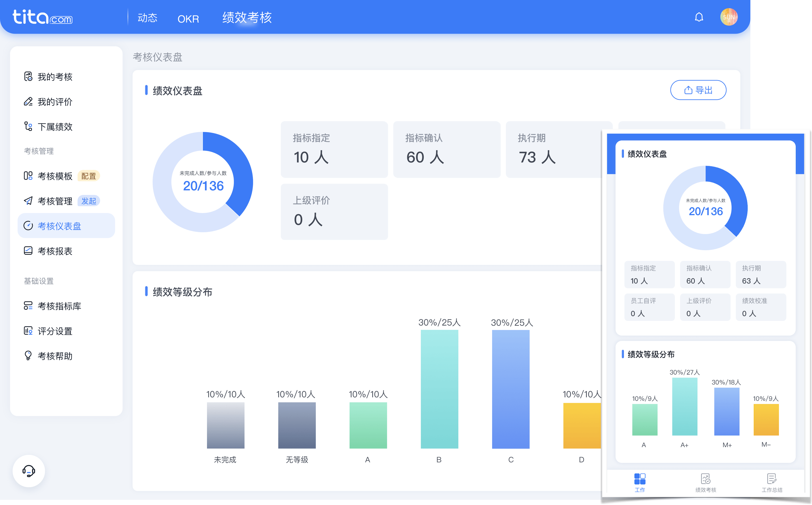The image size is (812, 505).
Task: Open 我的考核 via its sidebar icon
Action: (29, 77)
